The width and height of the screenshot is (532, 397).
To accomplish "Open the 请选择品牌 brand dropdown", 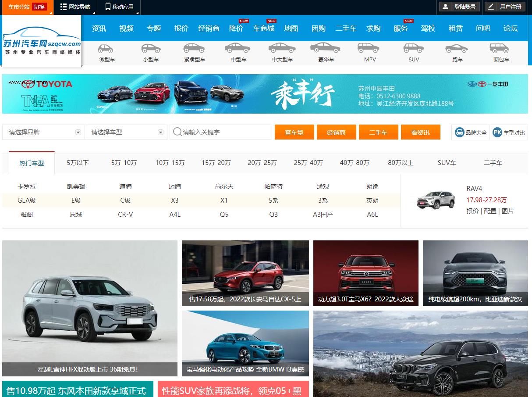I will pyautogui.click(x=43, y=132).
